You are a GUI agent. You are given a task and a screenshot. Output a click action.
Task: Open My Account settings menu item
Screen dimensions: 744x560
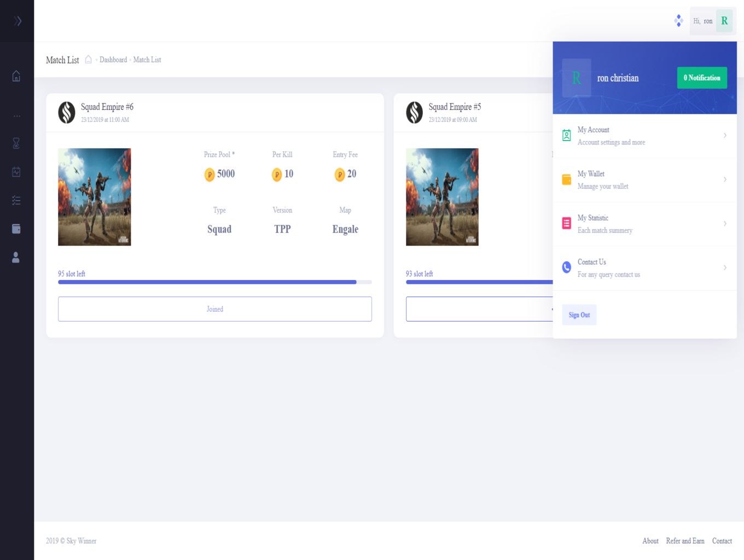click(x=644, y=136)
